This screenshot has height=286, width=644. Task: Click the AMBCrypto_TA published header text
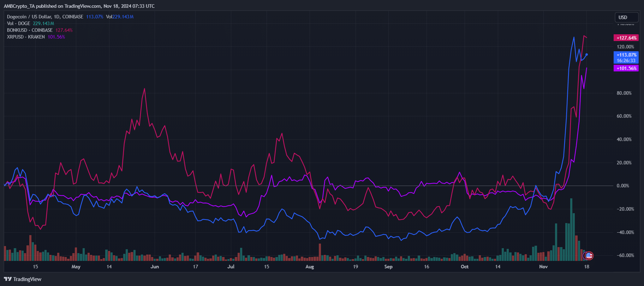[79, 6]
